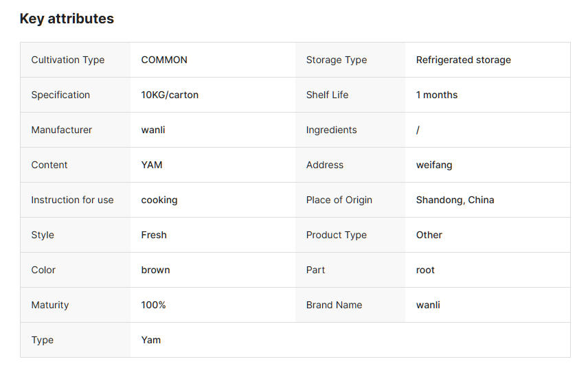The image size is (588, 368).
Task: Click the "Fresh" style value
Action: [x=154, y=235]
